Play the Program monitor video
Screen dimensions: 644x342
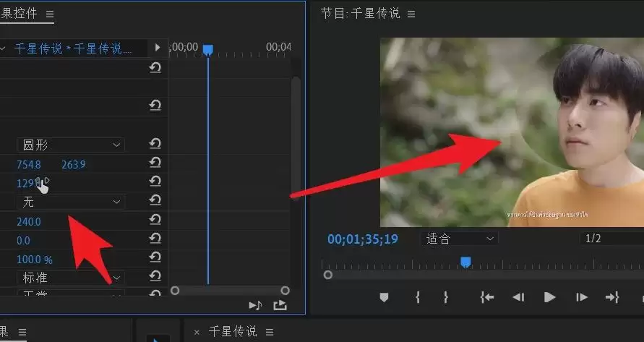pyautogui.click(x=549, y=297)
